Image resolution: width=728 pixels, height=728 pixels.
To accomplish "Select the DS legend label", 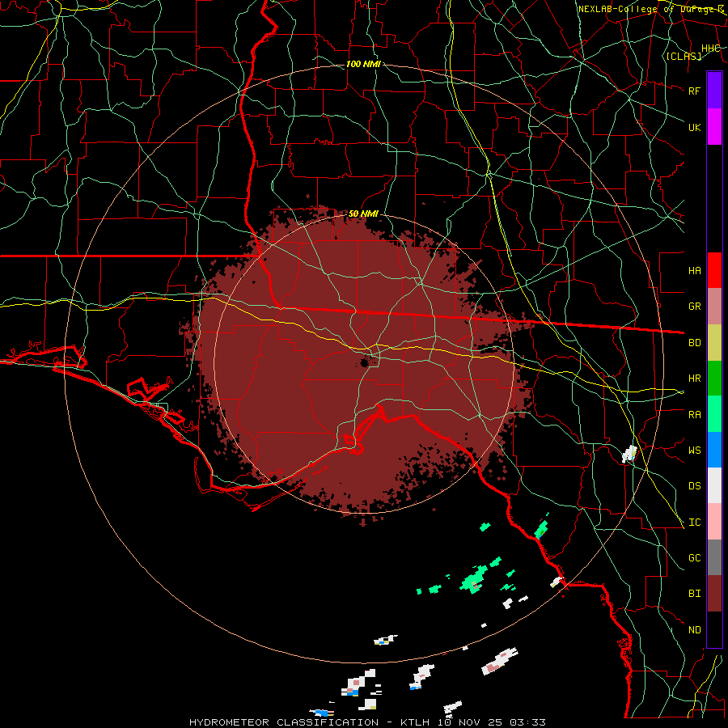I will (694, 485).
